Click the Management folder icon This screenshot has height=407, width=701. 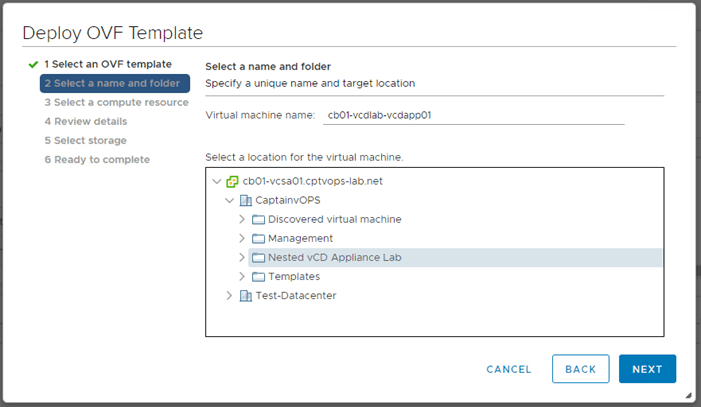[x=258, y=239]
